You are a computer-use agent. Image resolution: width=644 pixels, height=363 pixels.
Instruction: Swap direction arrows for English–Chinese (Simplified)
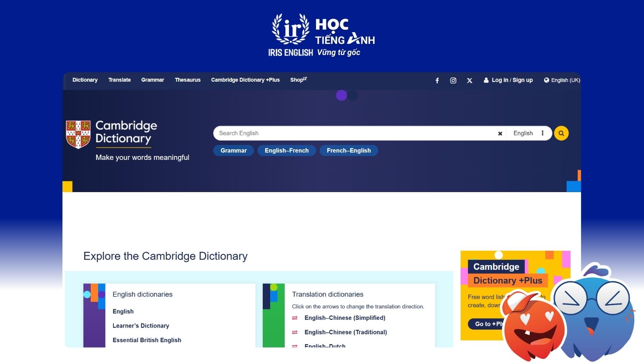[x=295, y=318]
